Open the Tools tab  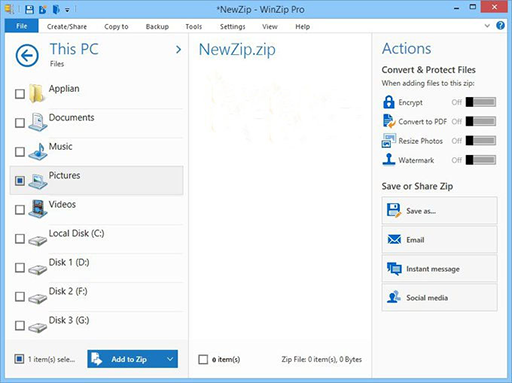coord(194,26)
